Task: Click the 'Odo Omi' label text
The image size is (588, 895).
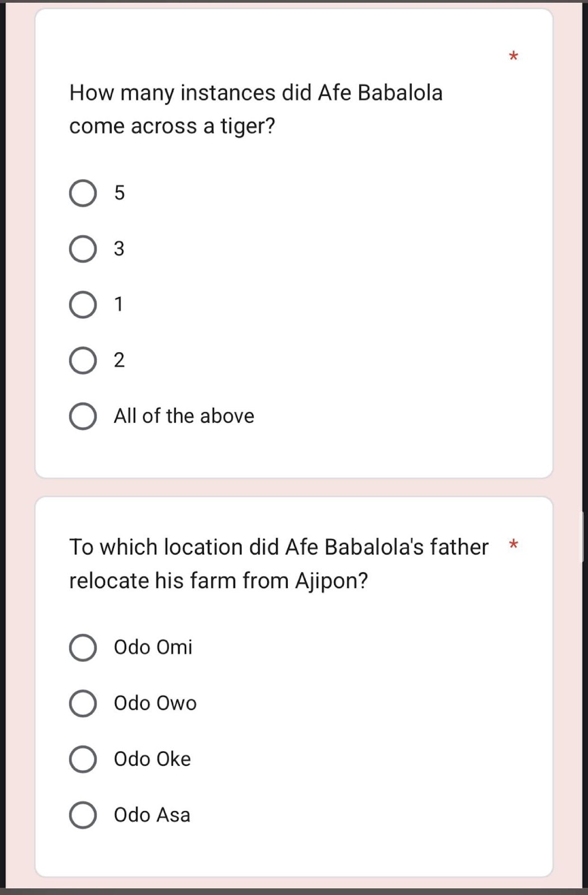Action: tap(153, 647)
